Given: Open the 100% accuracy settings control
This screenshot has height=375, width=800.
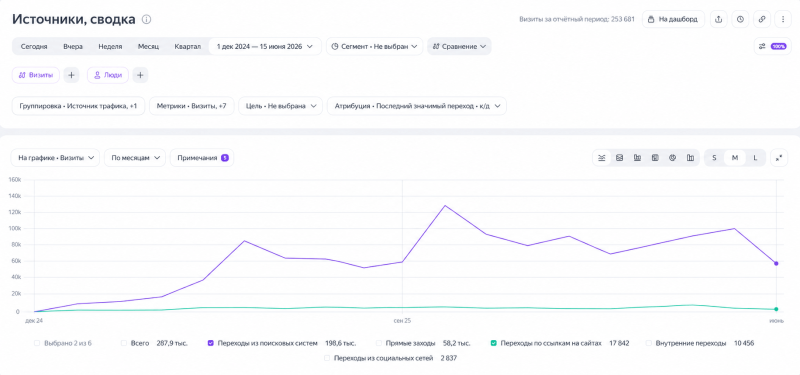Looking at the screenshot, I should (772, 46).
